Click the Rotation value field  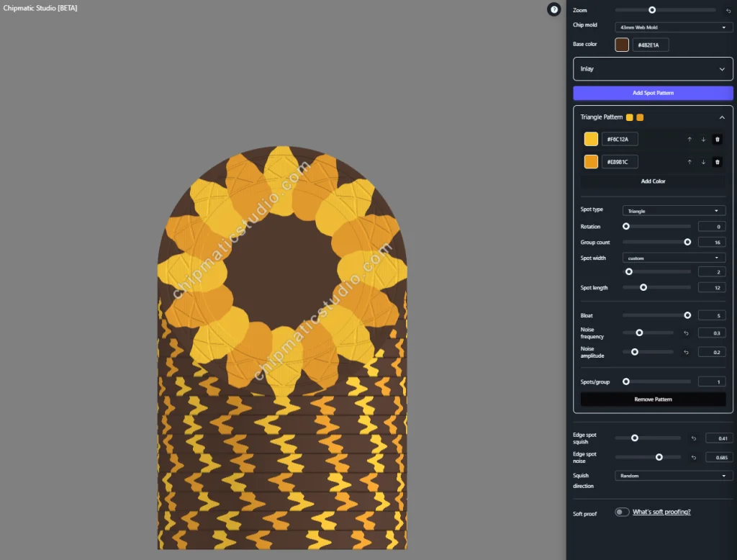(712, 227)
